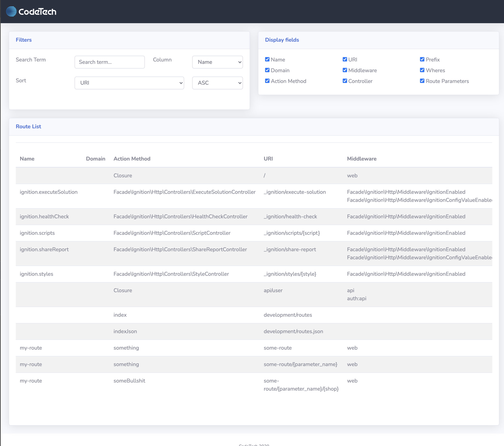This screenshot has width=504, height=446.
Task: Toggle the Route Parameters checkbox
Action: coord(422,81)
